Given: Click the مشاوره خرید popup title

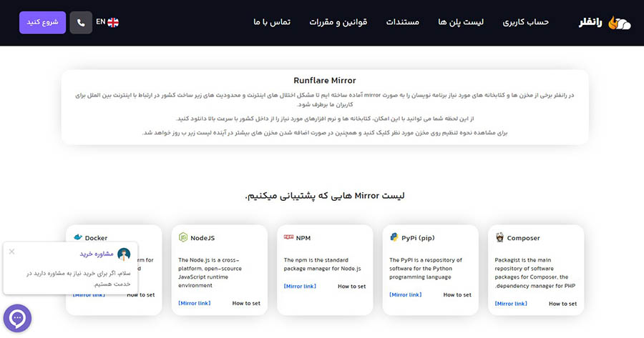Looking at the screenshot, I should 97,254.
